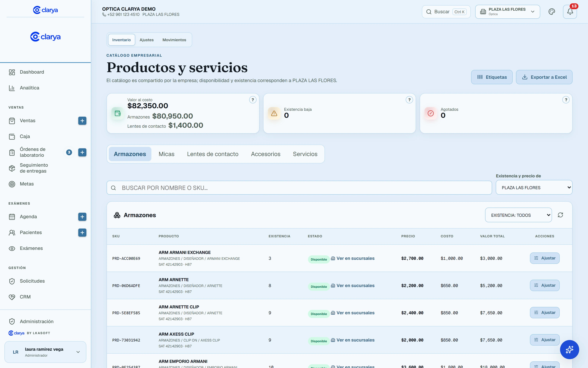Click the Metas target icon
Viewport: 588px width, 368px height.
(12, 184)
